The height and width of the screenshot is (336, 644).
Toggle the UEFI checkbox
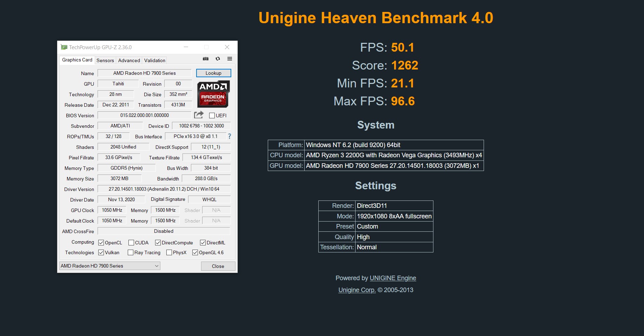pos(212,116)
